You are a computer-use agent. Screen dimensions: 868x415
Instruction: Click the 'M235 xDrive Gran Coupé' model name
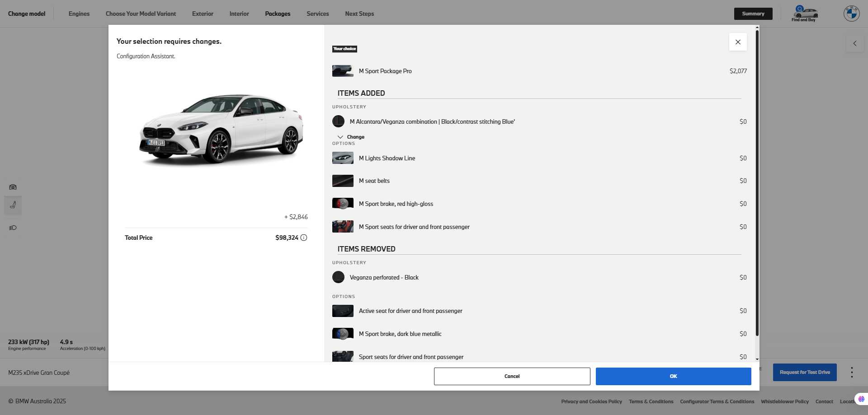coord(39,373)
